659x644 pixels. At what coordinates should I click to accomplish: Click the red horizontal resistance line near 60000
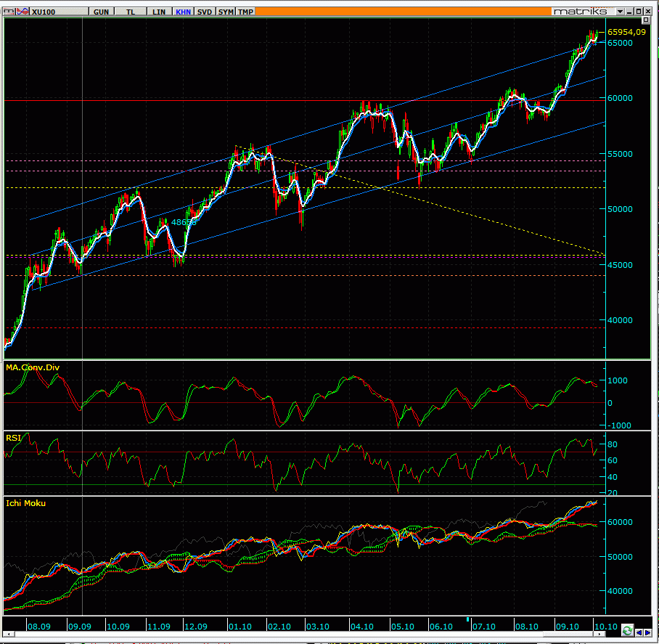click(218, 100)
